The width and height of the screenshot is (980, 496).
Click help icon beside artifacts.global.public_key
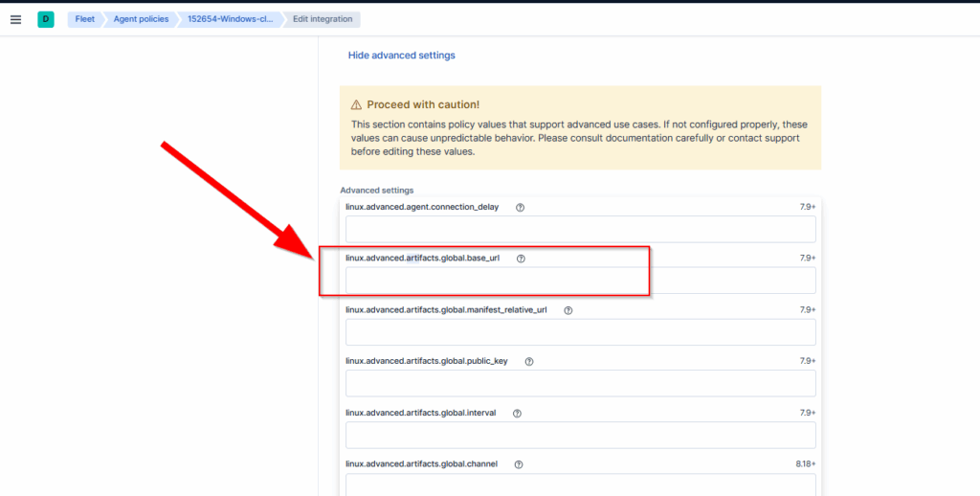click(x=529, y=362)
